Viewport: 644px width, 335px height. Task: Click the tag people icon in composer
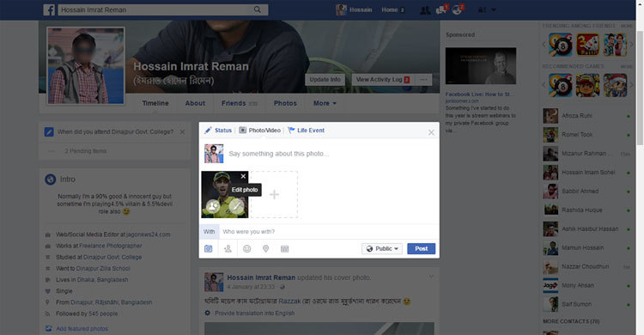pyautogui.click(x=228, y=249)
